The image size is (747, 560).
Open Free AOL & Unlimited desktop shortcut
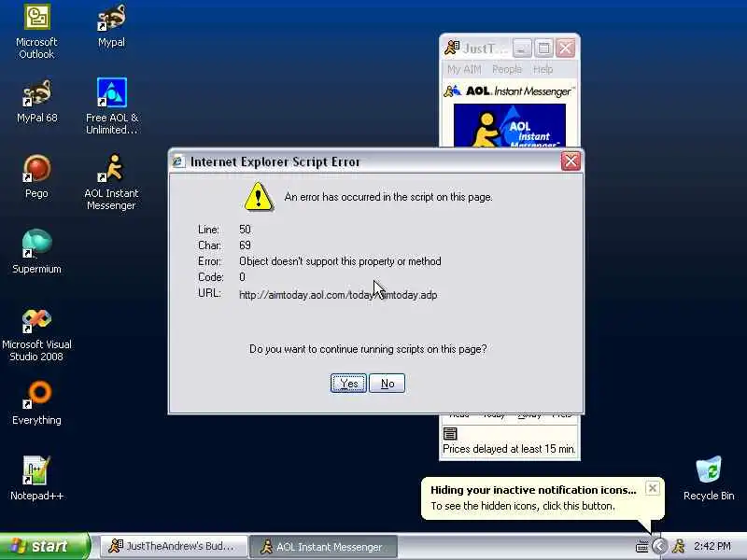click(x=111, y=105)
